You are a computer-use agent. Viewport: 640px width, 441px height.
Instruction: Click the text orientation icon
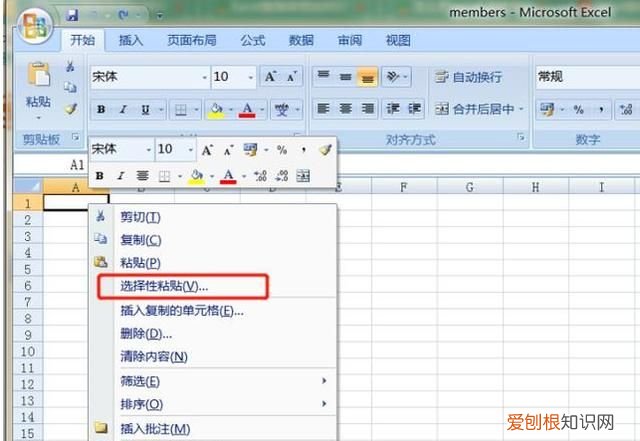(392, 76)
